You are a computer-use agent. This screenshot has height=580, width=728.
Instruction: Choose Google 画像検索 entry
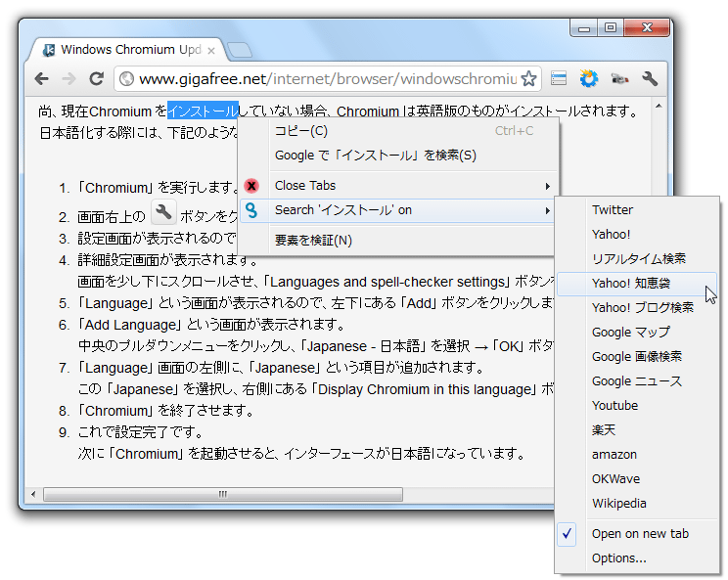tap(637, 357)
